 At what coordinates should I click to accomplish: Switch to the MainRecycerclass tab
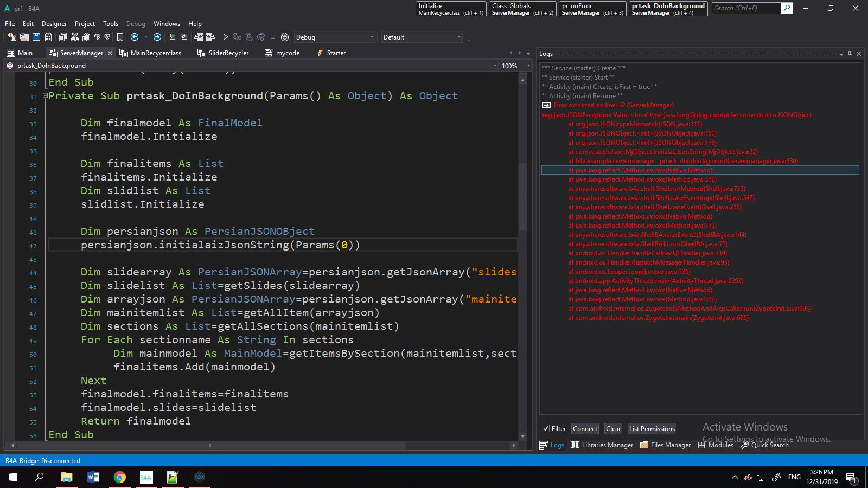pos(156,53)
